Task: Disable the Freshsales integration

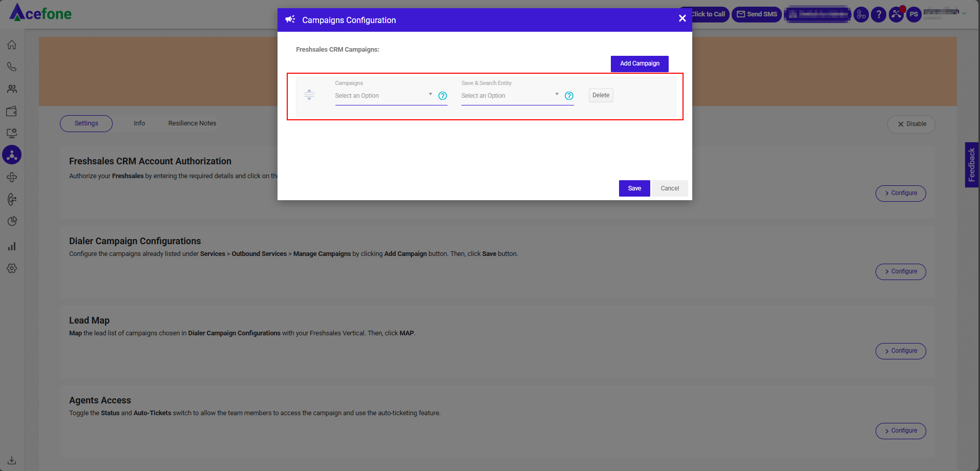Action: tap(911, 124)
